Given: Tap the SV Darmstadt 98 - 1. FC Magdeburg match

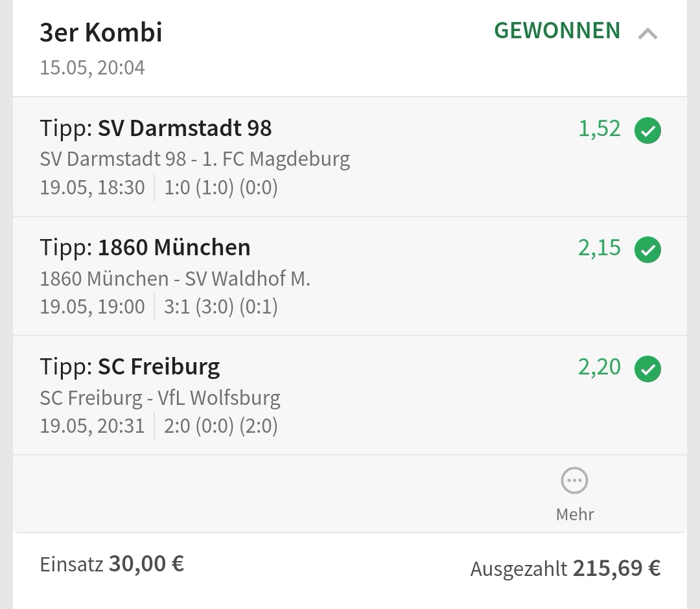Looking at the screenshot, I should pyautogui.click(x=194, y=159).
